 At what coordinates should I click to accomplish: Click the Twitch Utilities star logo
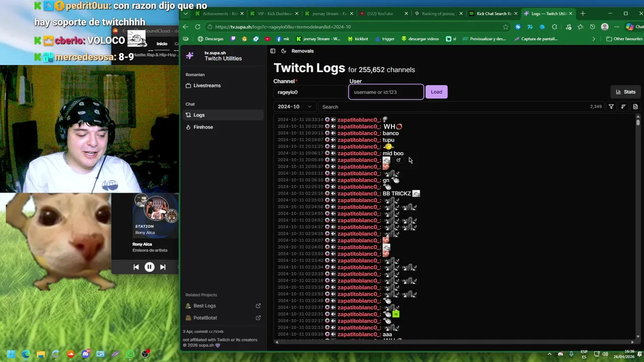point(190,56)
